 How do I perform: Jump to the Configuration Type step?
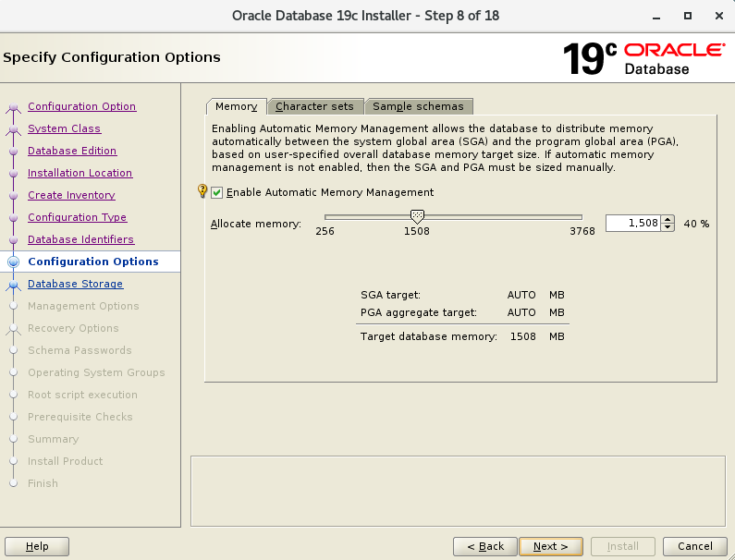tap(78, 217)
